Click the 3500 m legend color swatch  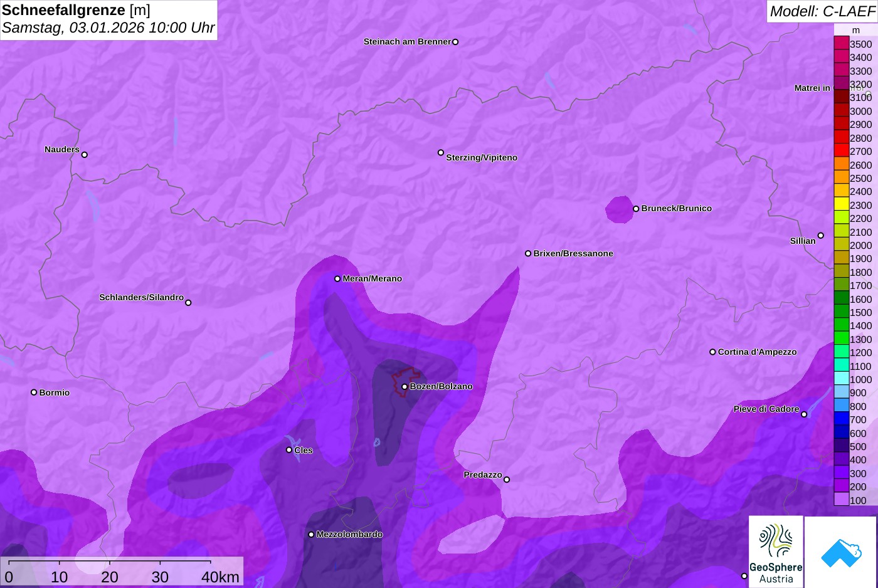pos(841,43)
